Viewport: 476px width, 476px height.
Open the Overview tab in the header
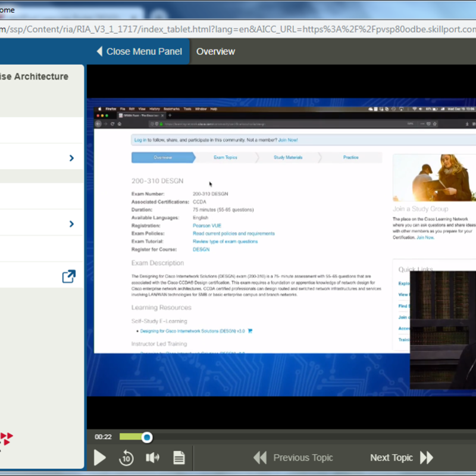[215, 51]
